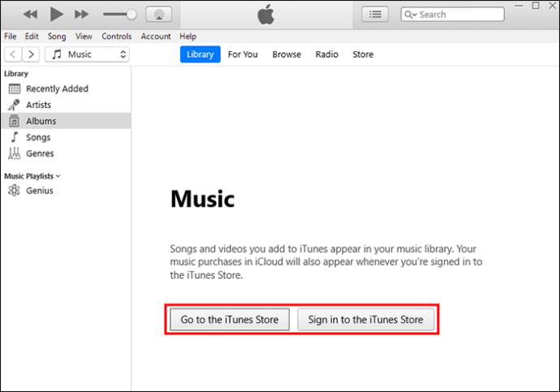Image resolution: width=560 pixels, height=392 pixels.
Task: Click into the Search field
Action: click(453, 15)
